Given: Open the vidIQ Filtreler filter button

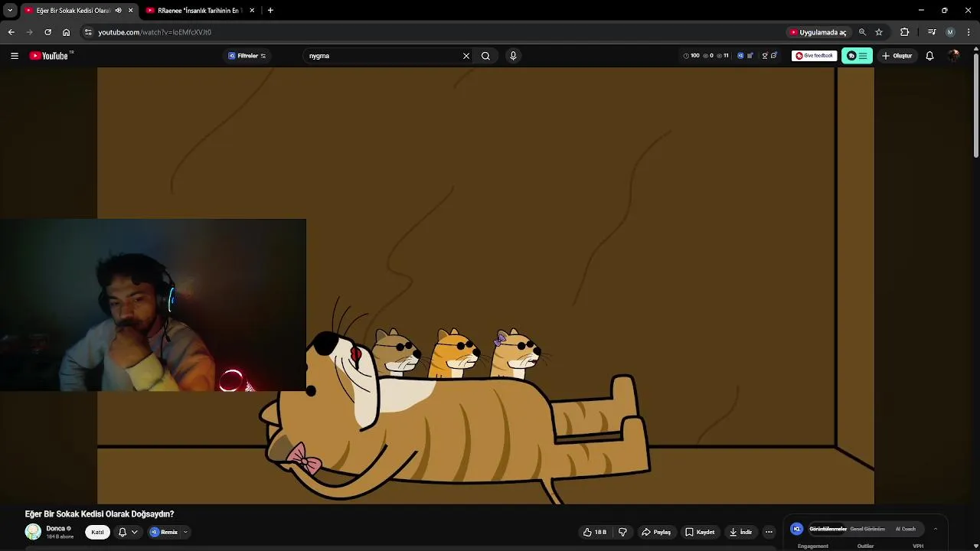Looking at the screenshot, I should pyautogui.click(x=247, y=56).
